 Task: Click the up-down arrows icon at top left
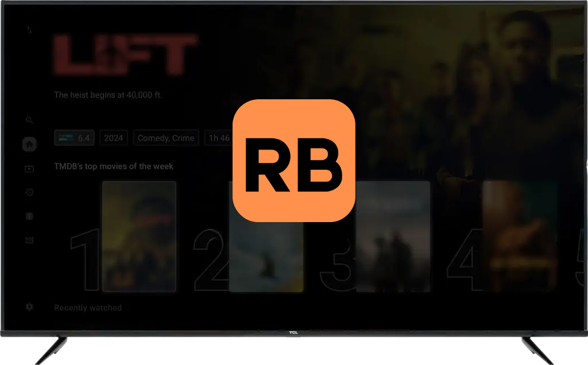click(29, 29)
